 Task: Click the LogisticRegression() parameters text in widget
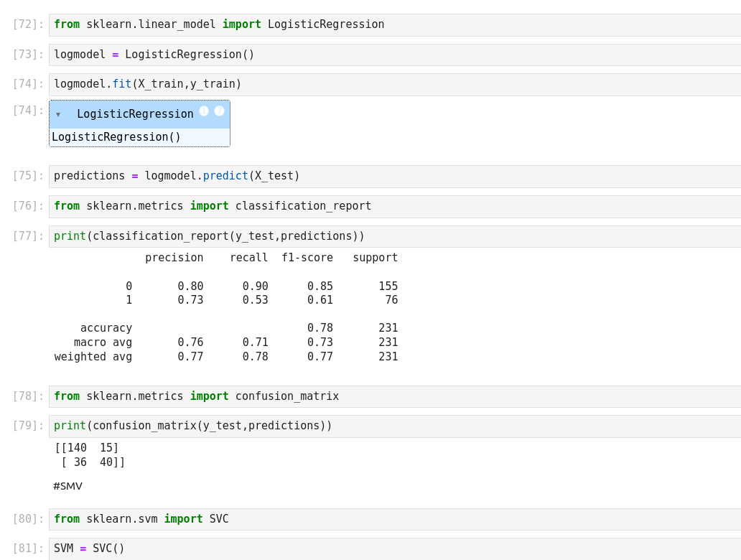pos(116,137)
